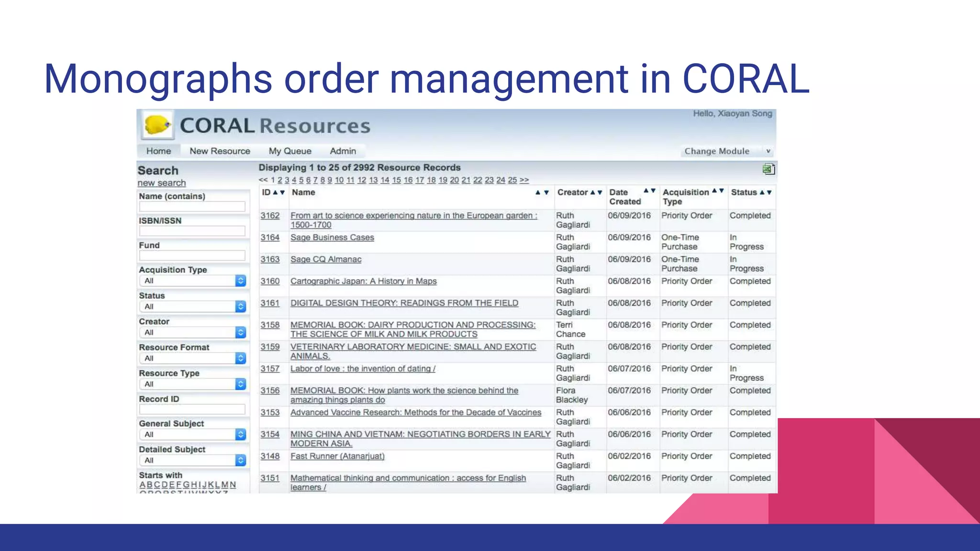Sort Date Created descending arrow
Viewport: 980px width, 551px height.
point(653,190)
